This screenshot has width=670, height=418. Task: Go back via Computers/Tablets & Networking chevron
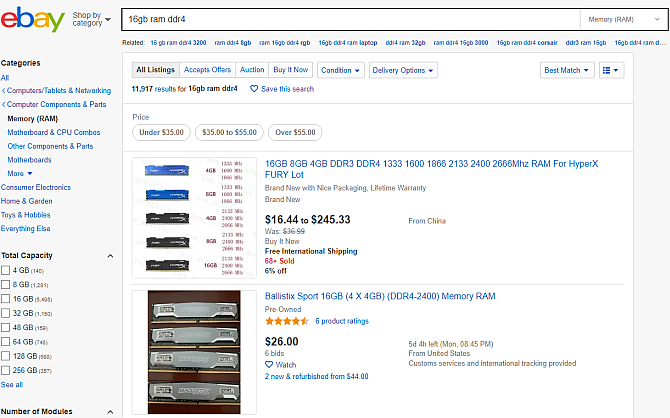coord(3,91)
